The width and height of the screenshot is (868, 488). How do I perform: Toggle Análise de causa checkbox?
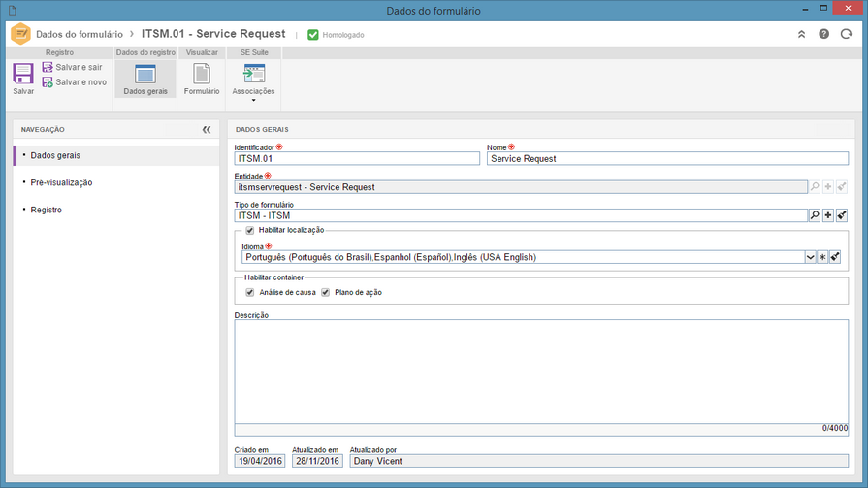click(x=250, y=292)
